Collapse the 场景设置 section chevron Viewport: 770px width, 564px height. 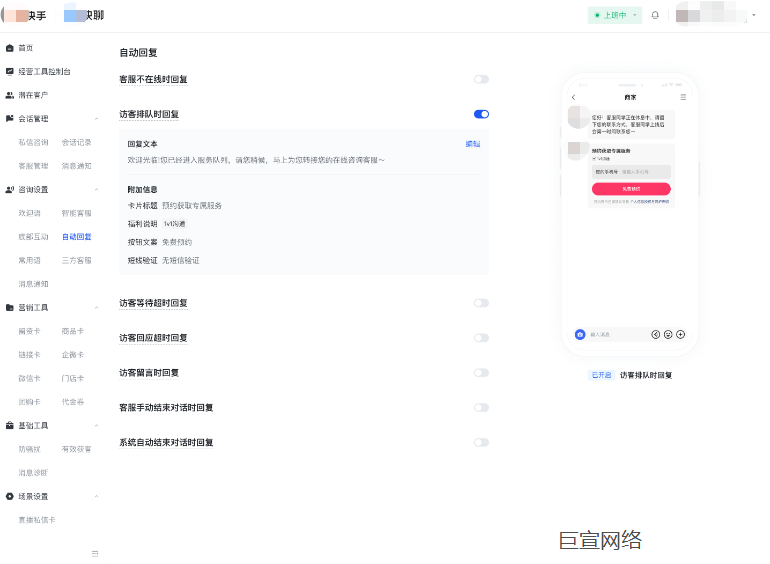pos(96,496)
